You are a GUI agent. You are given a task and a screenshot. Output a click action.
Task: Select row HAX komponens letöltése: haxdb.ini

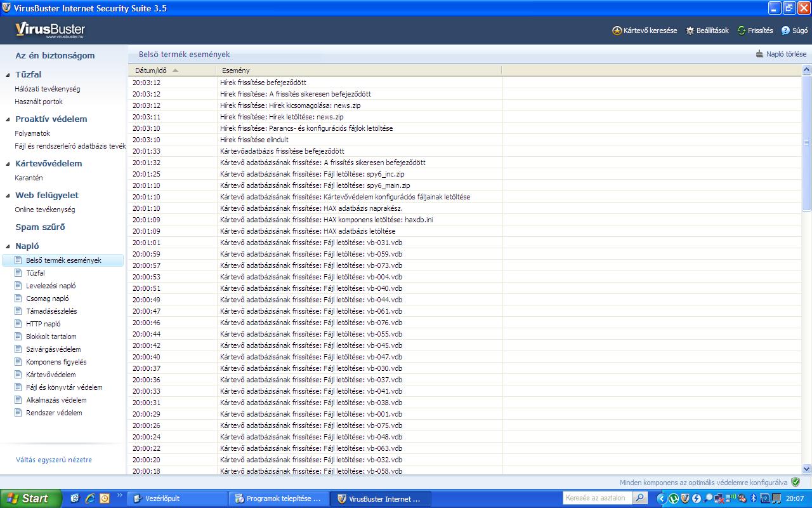[x=465, y=220]
